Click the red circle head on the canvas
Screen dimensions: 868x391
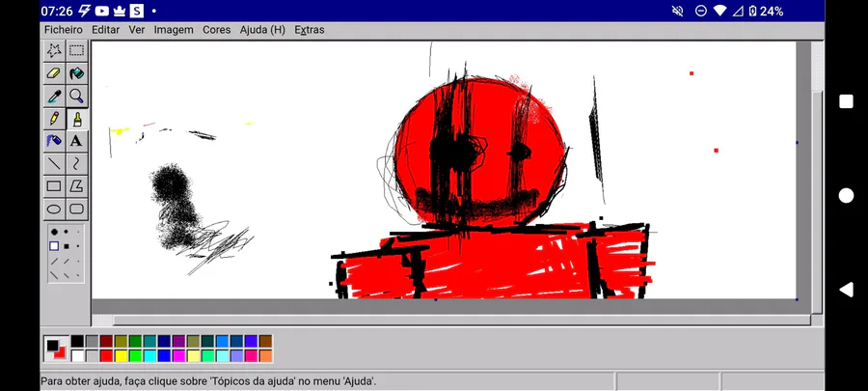479,153
